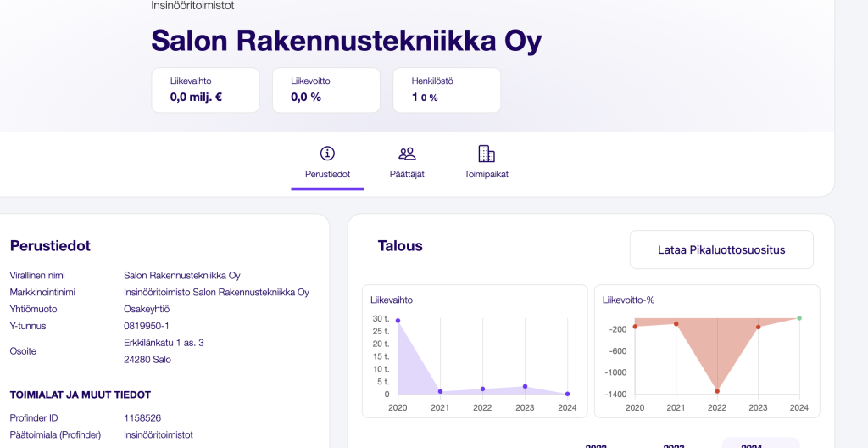Click the Päättäjät people icon
868x448 pixels.
tap(407, 154)
